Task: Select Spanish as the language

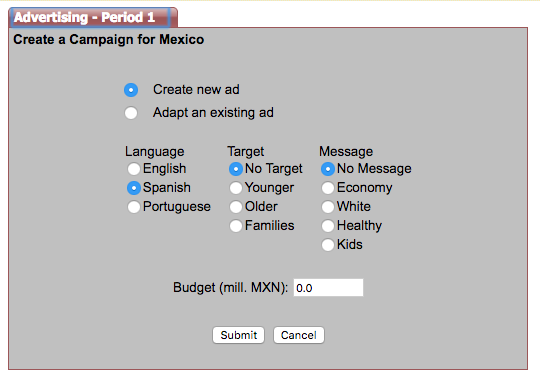Action: (x=134, y=188)
